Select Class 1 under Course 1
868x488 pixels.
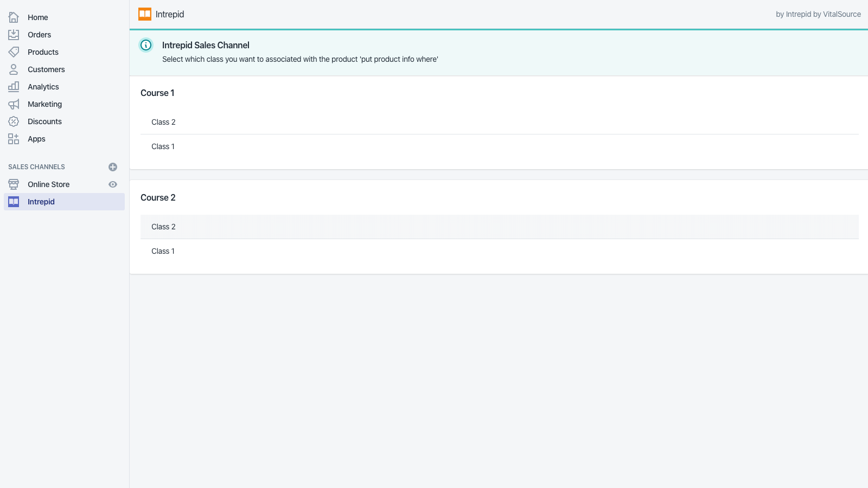pos(499,146)
